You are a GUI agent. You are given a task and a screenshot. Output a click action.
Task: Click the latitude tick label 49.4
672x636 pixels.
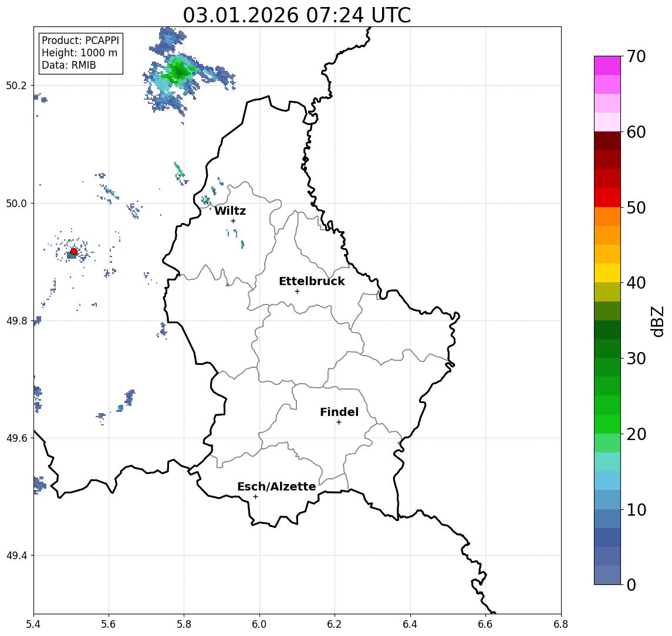[x=16, y=556]
